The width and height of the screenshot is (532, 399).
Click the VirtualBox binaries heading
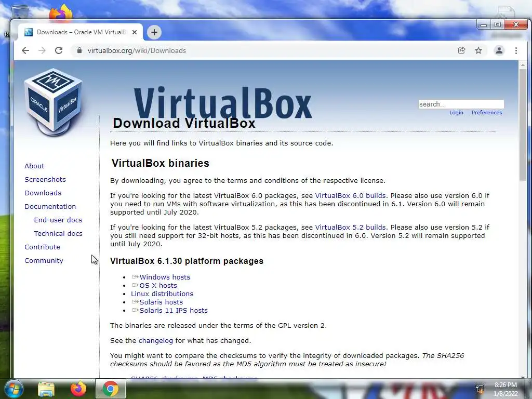[160, 163]
